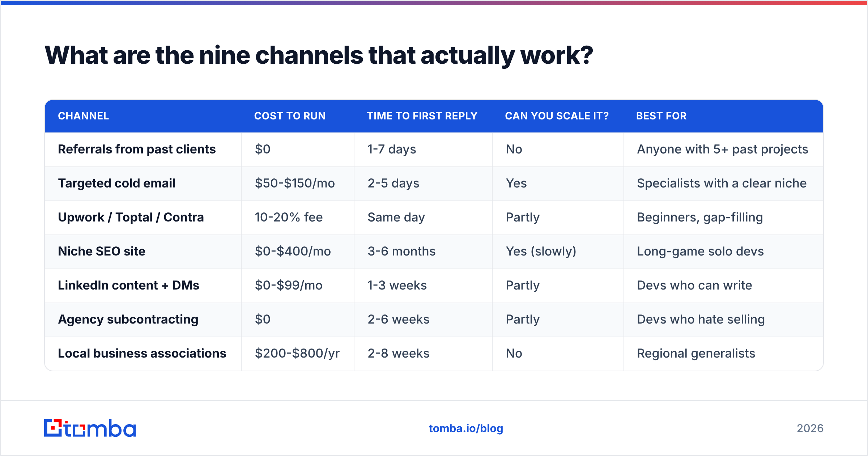
Task: Click the '1-3 weeks' reply time
Action: 397,286
